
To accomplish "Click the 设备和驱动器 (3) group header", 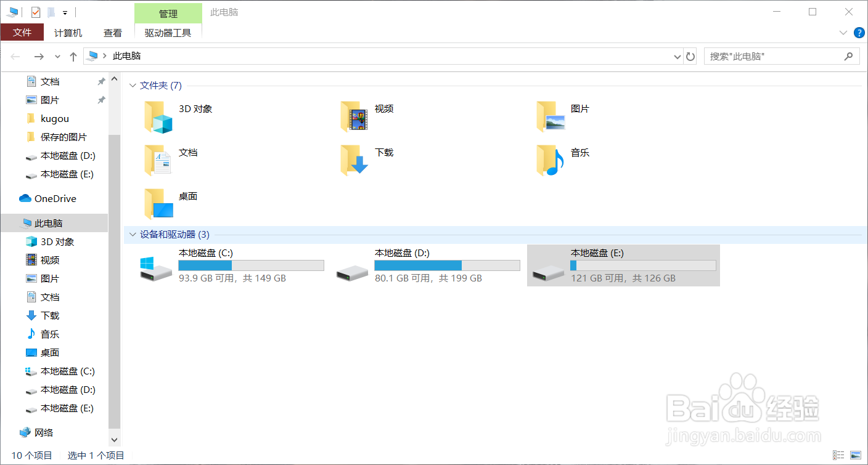I will [x=174, y=235].
